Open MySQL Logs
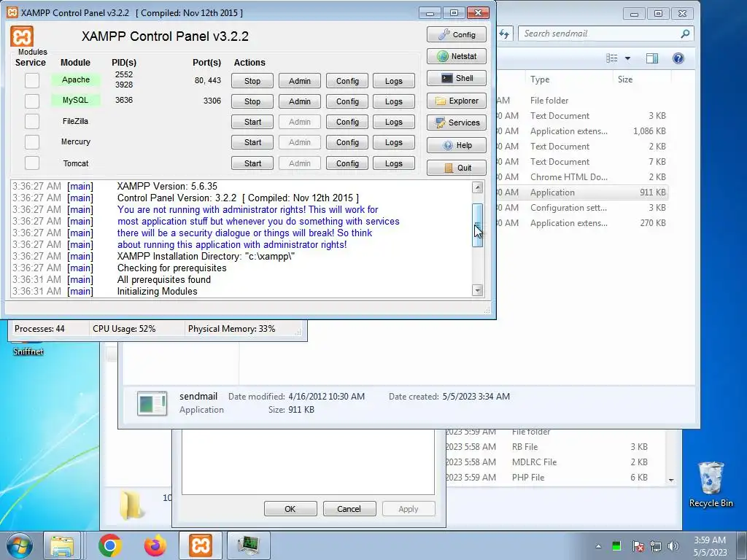This screenshot has width=747, height=560. point(393,101)
